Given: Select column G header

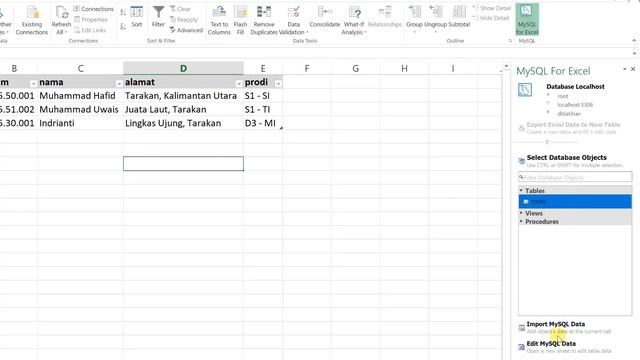Looking at the screenshot, I should point(356,69).
